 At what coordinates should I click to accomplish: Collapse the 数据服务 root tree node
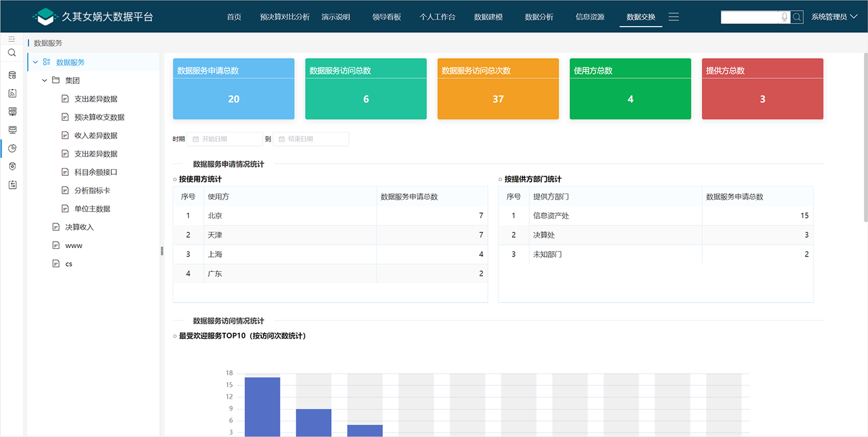(36, 62)
